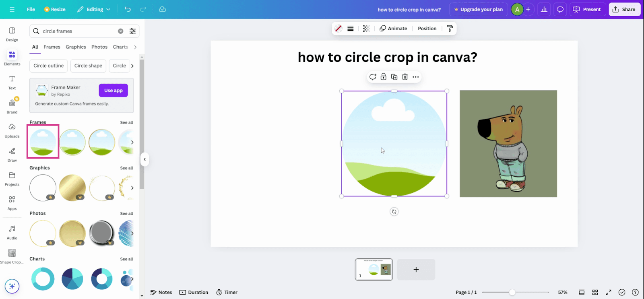Switch to the Frames tab
This screenshot has height=299, width=644.
click(52, 47)
